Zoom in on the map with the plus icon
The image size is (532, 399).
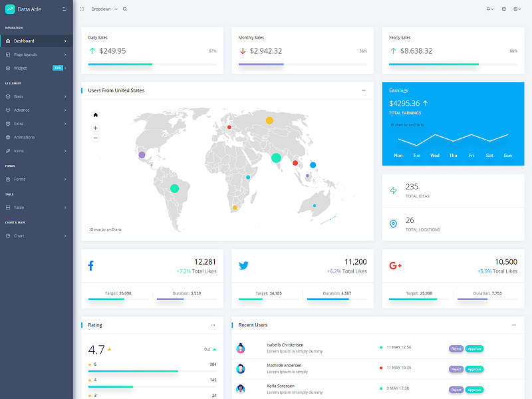95,126
